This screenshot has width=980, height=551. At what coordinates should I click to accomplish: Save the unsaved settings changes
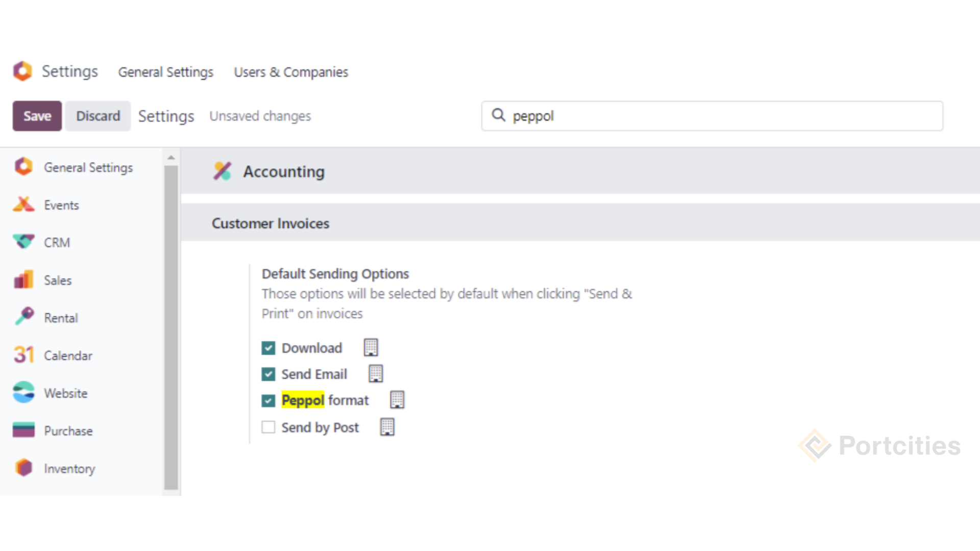(x=37, y=116)
